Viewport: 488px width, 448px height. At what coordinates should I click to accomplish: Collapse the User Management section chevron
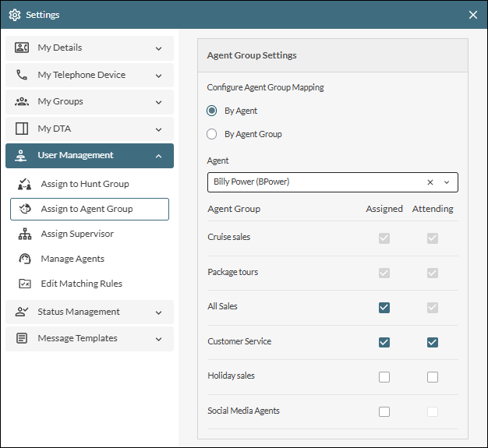(158, 156)
